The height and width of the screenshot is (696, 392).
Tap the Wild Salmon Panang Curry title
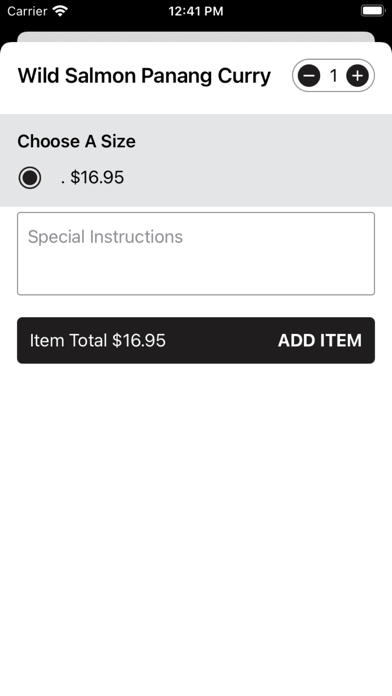click(x=144, y=76)
